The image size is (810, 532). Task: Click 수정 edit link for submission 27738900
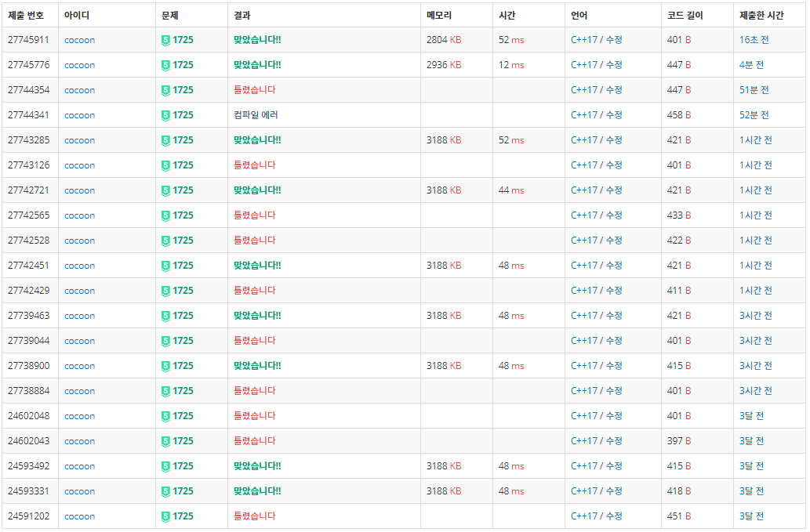pos(614,366)
